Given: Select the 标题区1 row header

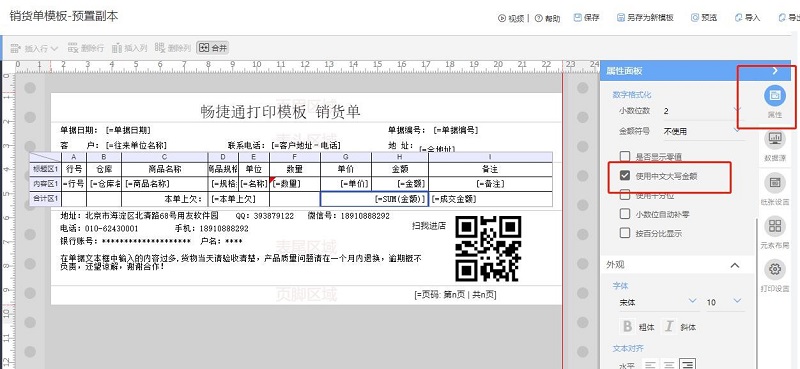Looking at the screenshot, I should coord(45,169).
